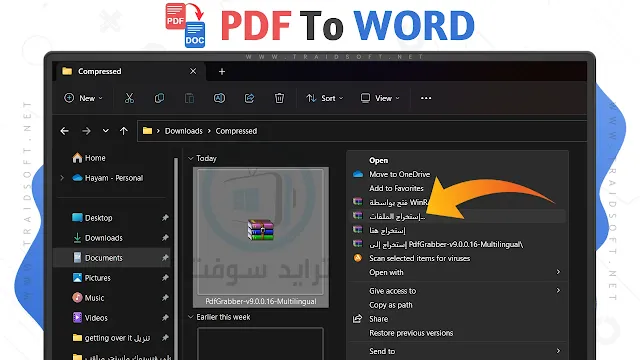Unpin Videos using its pin icon
This screenshot has height=360, width=640.
click(165, 318)
